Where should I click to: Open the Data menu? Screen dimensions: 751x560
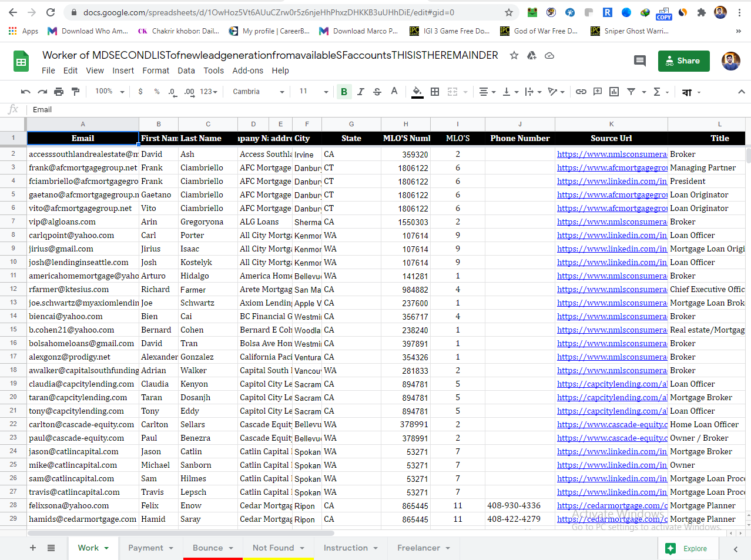point(186,71)
